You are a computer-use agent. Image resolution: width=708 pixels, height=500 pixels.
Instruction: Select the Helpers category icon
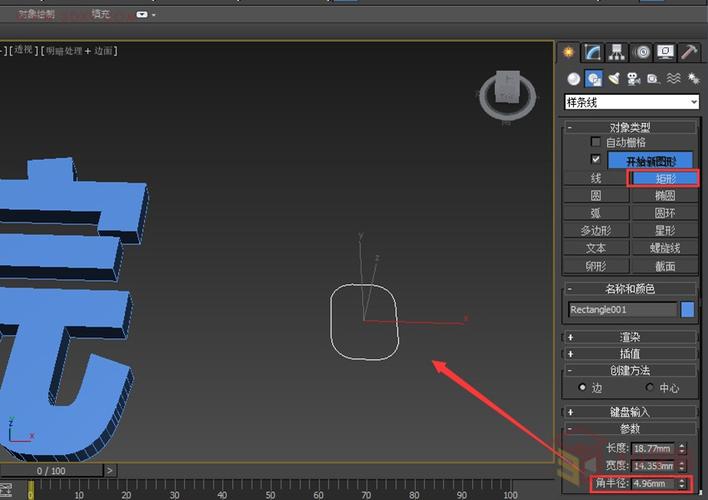(x=653, y=79)
